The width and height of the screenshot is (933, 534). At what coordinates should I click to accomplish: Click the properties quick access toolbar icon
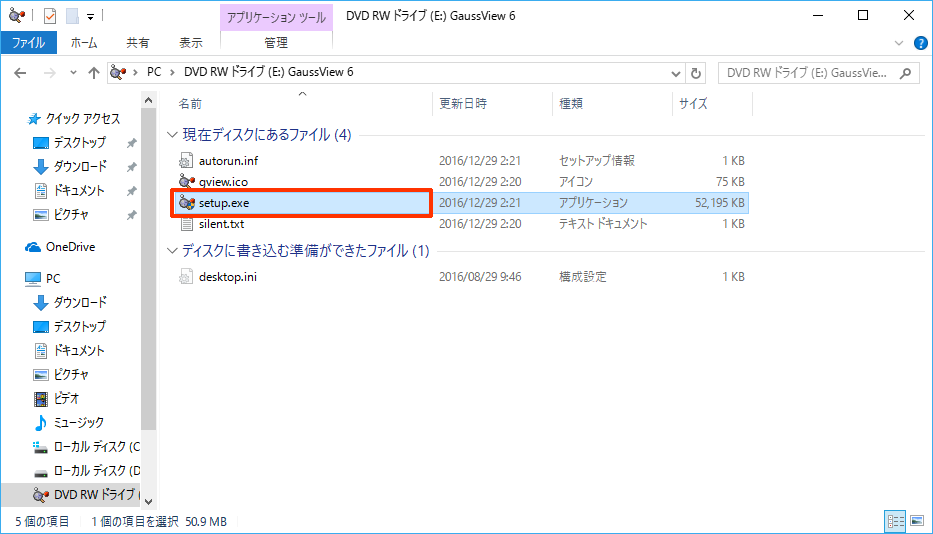coord(50,16)
